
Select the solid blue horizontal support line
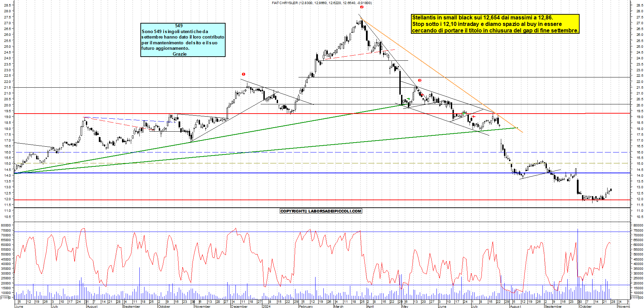coord(322,173)
